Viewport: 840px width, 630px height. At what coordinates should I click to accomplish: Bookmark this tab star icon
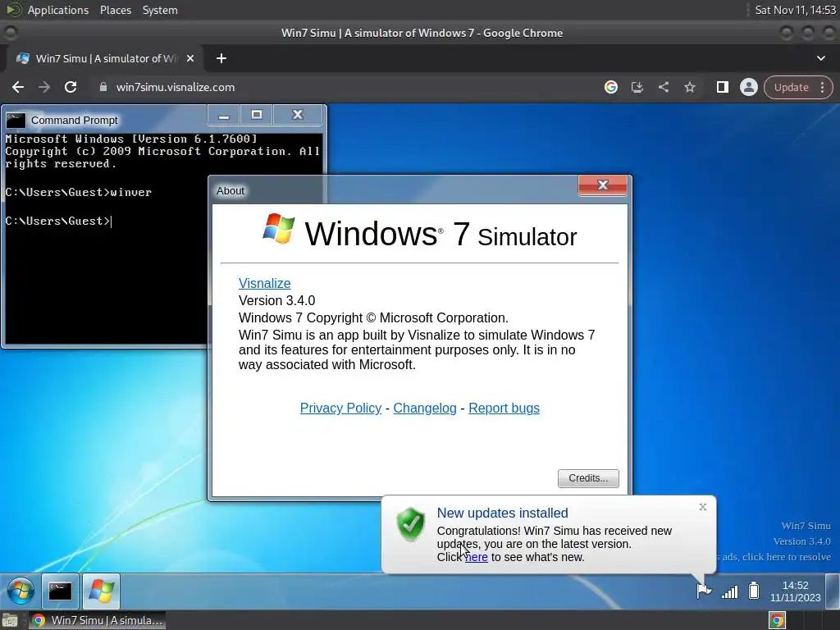coord(689,87)
